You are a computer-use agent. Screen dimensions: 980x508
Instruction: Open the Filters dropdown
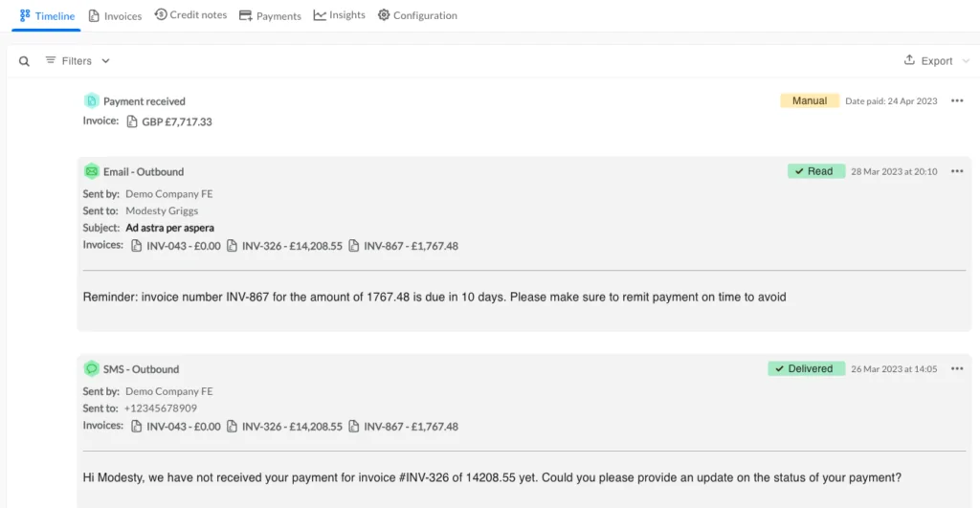coord(78,60)
